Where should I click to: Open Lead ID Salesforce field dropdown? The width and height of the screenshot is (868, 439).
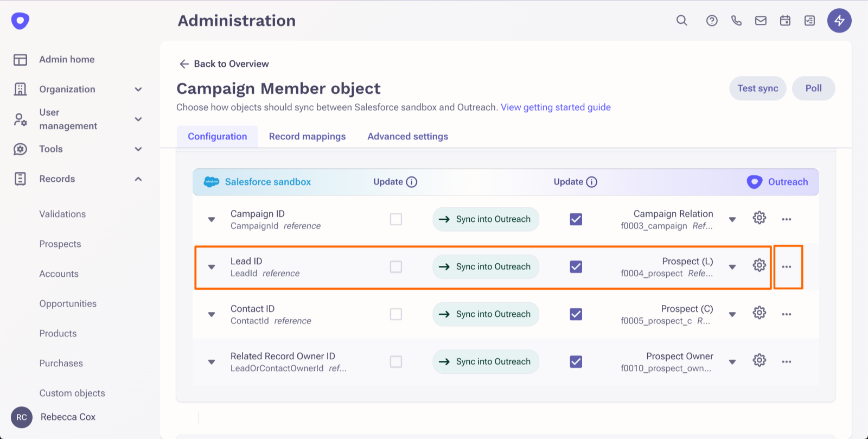click(x=212, y=267)
